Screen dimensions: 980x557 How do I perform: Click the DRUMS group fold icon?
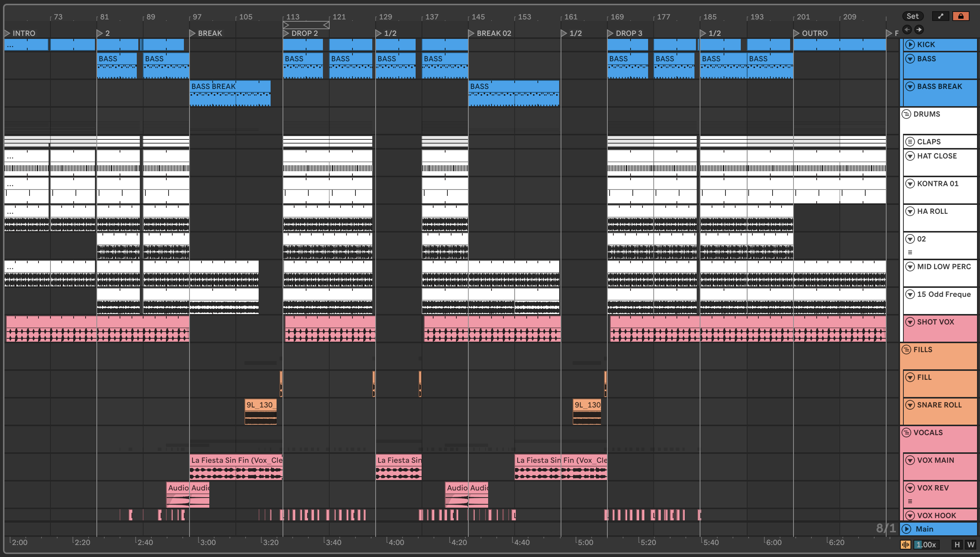(x=906, y=114)
